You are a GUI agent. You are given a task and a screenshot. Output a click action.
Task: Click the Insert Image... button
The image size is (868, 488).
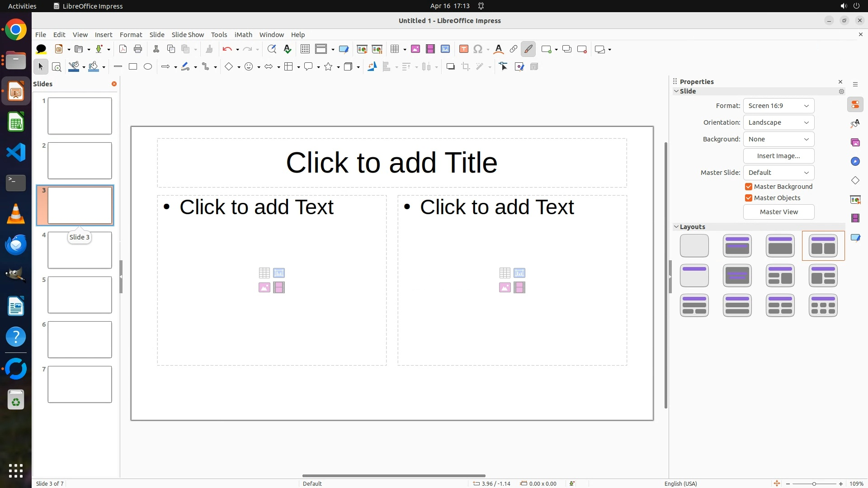pos(778,156)
